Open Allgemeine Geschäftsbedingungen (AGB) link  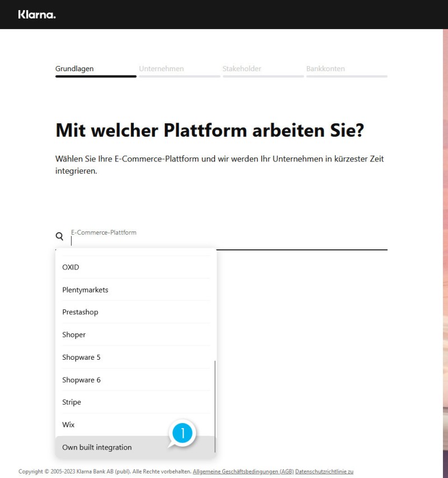[x=243, y=472]
